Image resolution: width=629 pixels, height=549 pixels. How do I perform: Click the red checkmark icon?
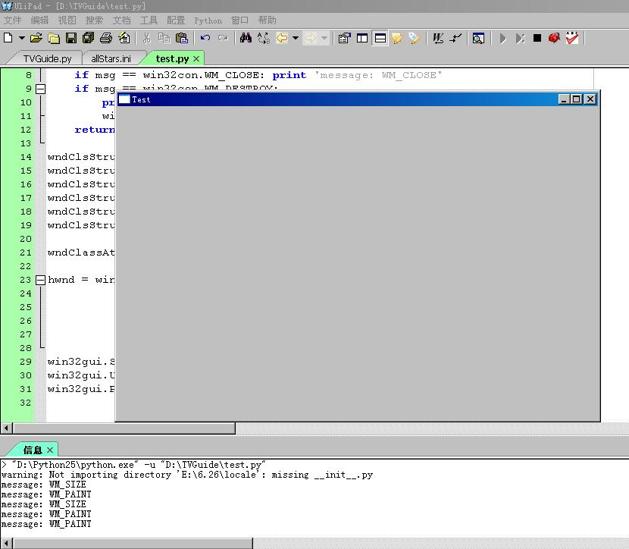point(572,38)
